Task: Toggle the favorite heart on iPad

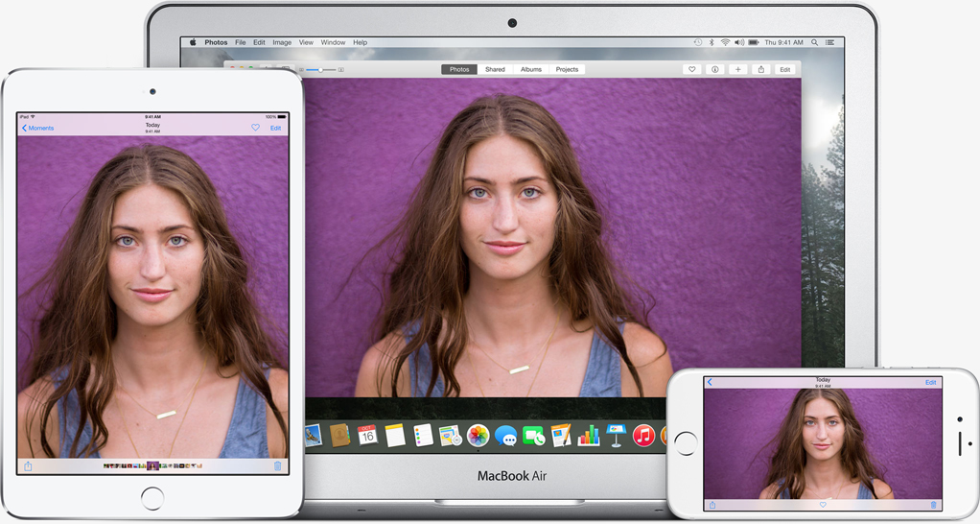Action: point(255,128)
